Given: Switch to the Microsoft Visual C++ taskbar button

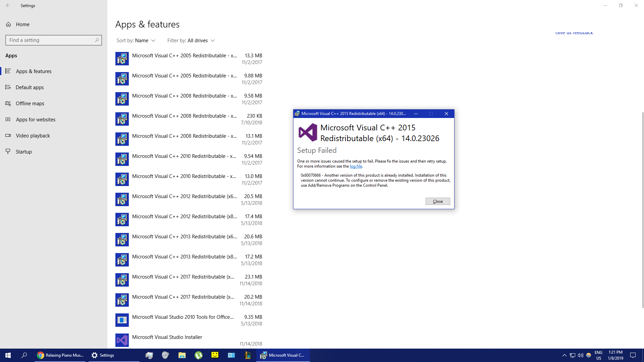Looking at the screenshot, I should (x=283, y=355).
